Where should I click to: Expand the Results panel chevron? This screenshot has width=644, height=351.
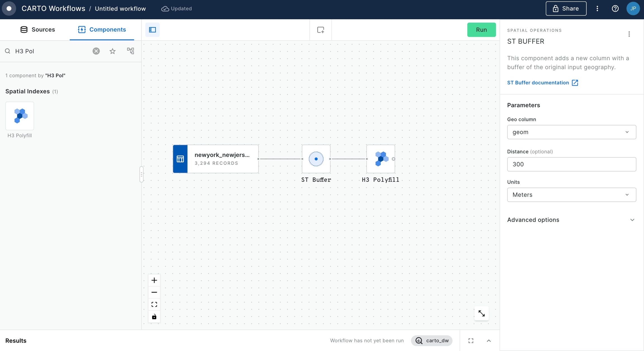click(x=489, y=341)
